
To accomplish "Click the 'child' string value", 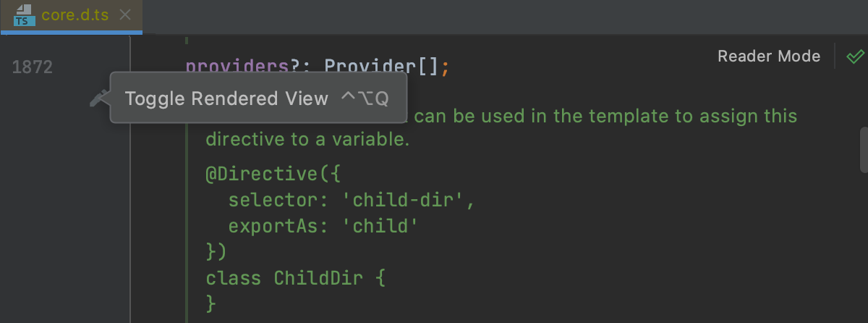I will pos(385,226).
